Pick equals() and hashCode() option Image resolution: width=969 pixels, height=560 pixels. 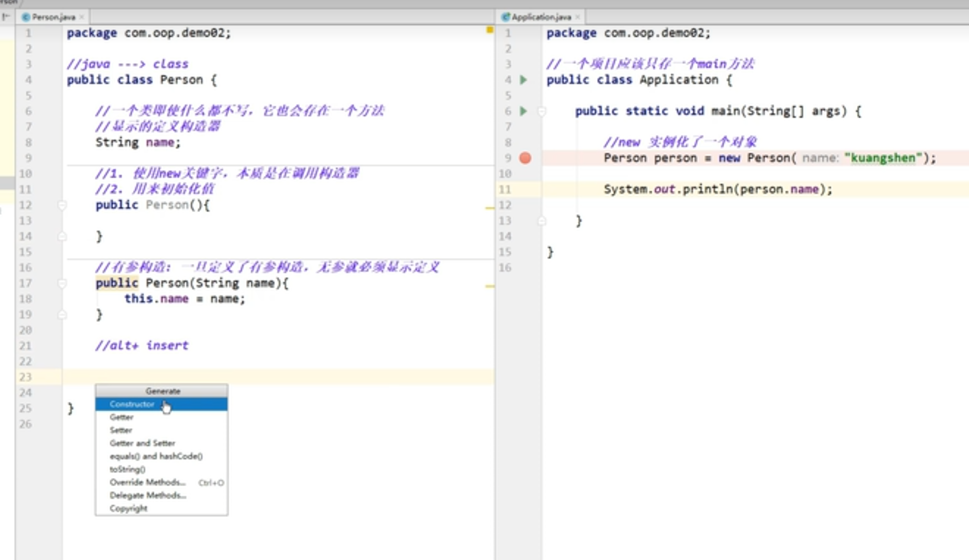tap(156, 456)
